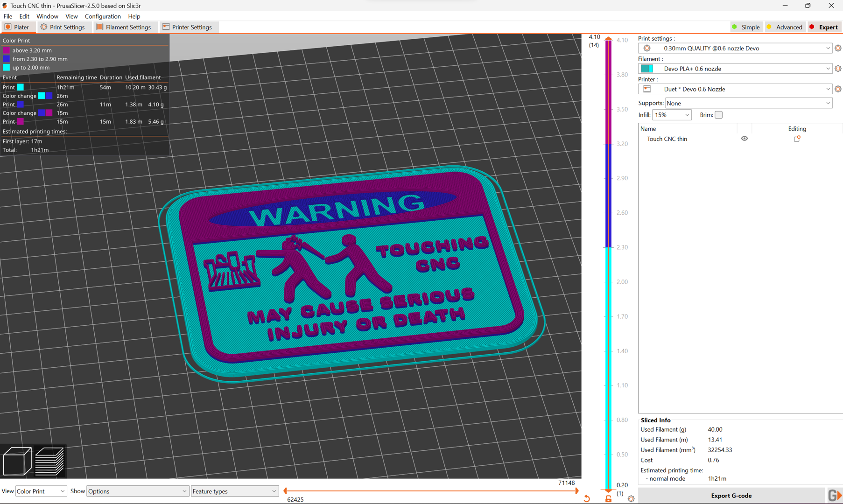
Task: Open the Printer preset dropdown
Action: click(x=735, y=89)
